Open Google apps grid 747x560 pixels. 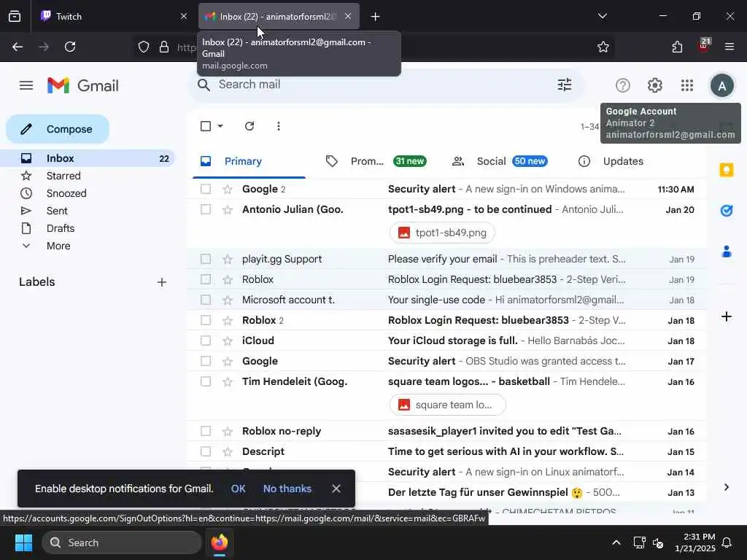click(687, 86)
